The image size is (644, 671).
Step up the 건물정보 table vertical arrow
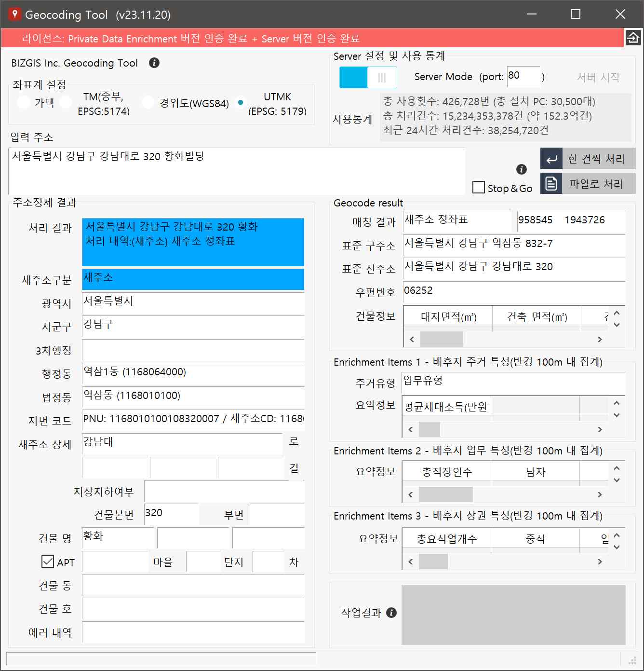(617, 313)
